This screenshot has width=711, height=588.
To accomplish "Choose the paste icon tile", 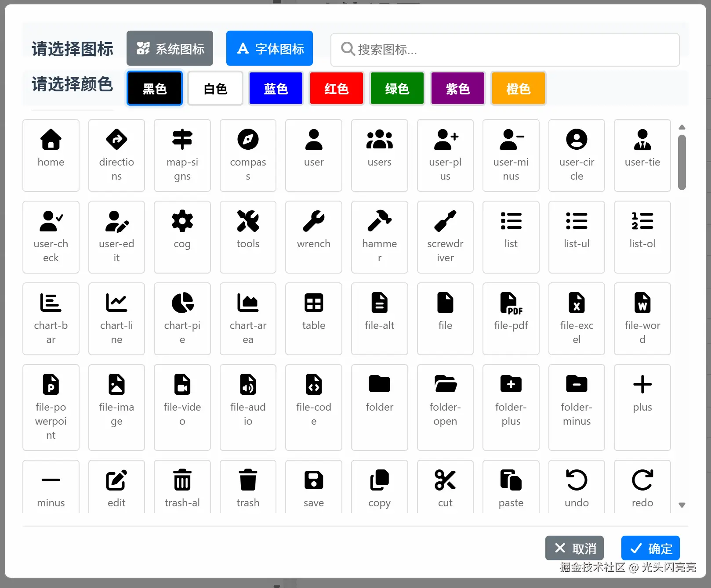I will pos(511,487).
